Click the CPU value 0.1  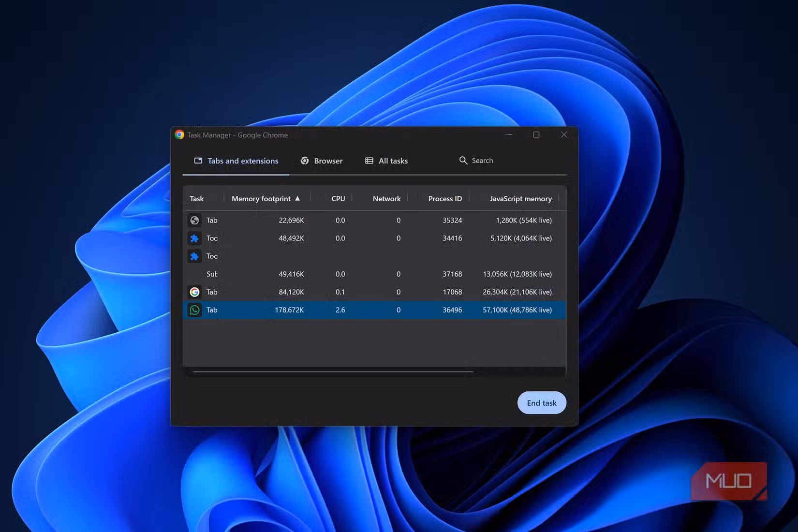coord(340,292)
